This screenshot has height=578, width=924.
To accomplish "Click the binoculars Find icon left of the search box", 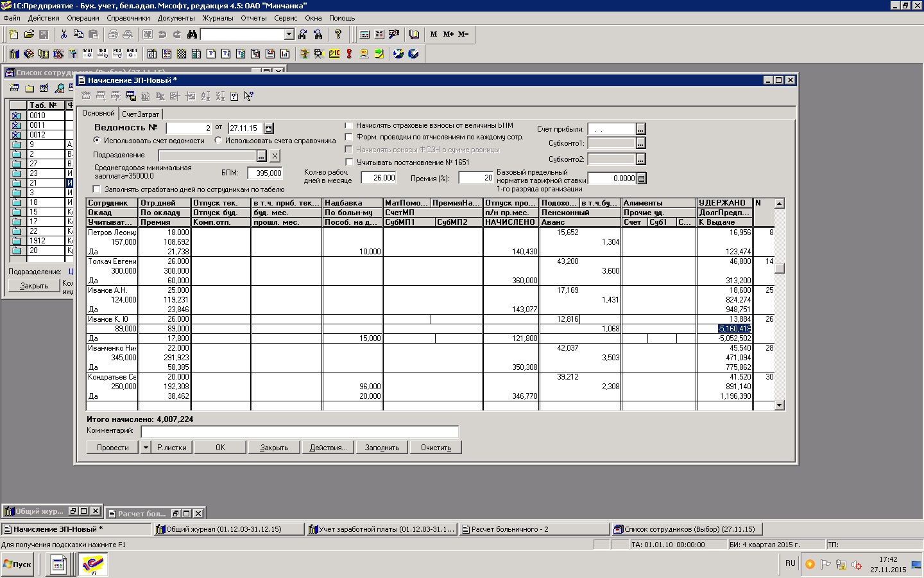I will [192, 34].
